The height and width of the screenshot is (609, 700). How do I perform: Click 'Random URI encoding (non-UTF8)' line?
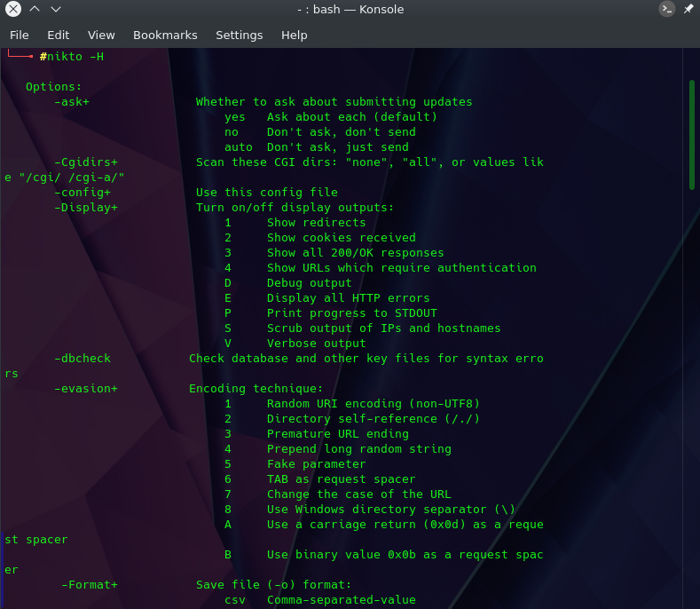[374, 404]
